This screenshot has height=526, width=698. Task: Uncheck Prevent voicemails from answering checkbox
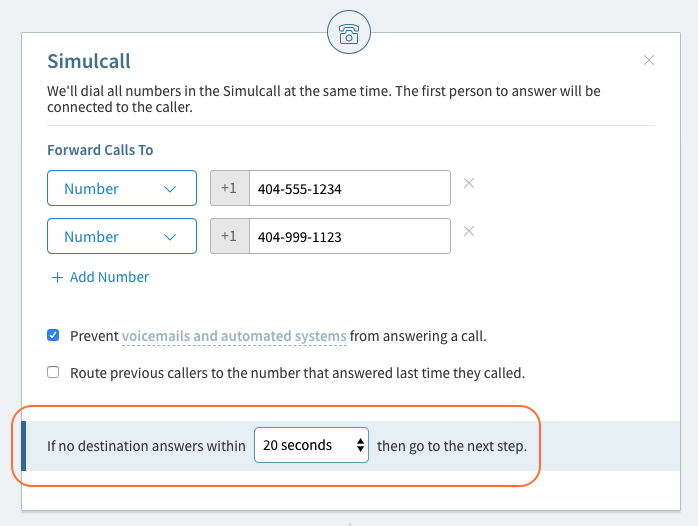[x=53, y=335]
